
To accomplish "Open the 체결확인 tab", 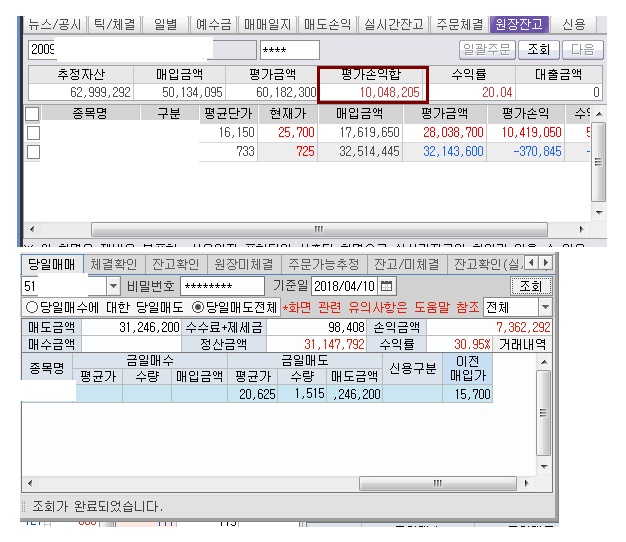I will (115, 264).
